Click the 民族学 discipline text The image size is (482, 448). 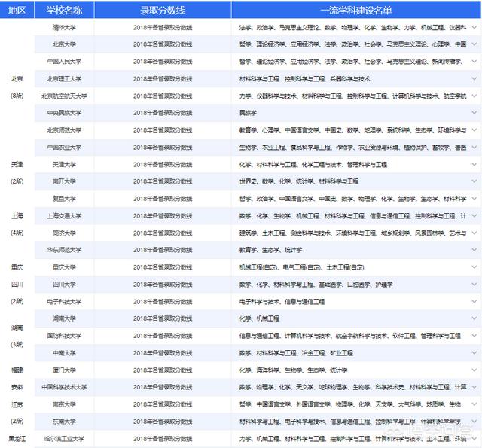(248, 113)
